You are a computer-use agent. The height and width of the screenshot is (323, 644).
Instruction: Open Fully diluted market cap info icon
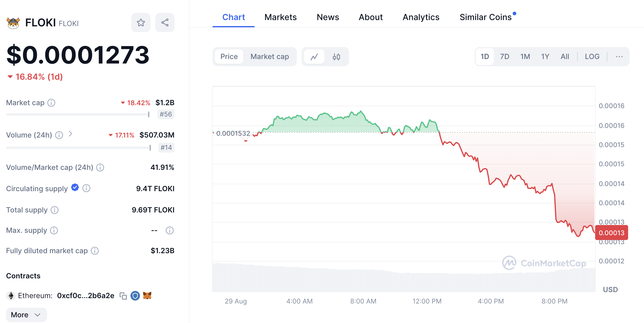[x=95, y=251]
